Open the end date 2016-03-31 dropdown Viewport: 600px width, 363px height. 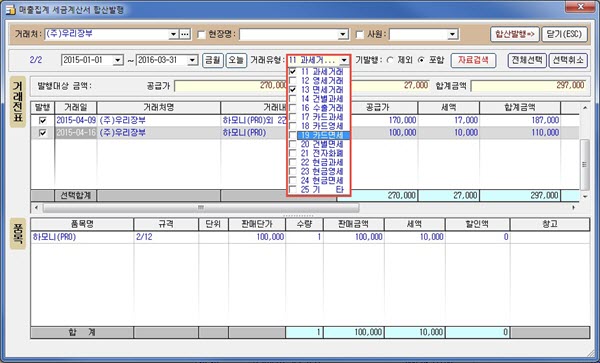tap(192, 60)
